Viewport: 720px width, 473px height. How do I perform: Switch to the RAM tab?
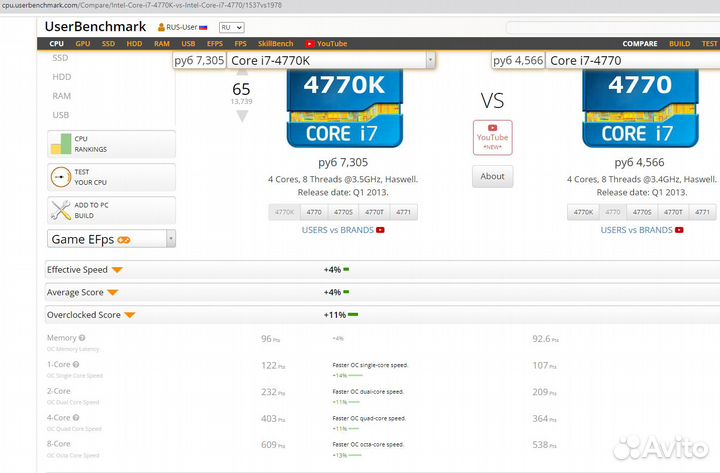pyautogui.click(x=162, y=44)
